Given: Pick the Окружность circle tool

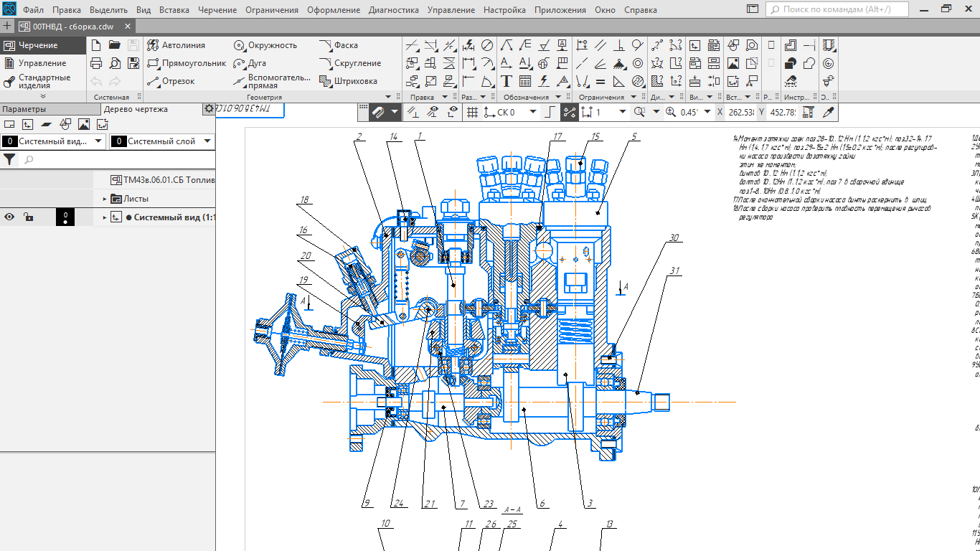Looking at the screenshot, I should point(265,45).
